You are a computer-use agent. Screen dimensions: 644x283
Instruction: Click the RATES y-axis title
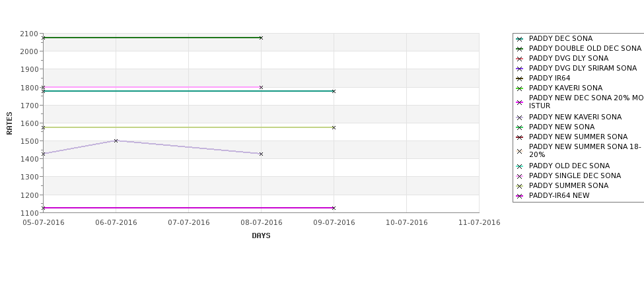[x=9, y=123]
